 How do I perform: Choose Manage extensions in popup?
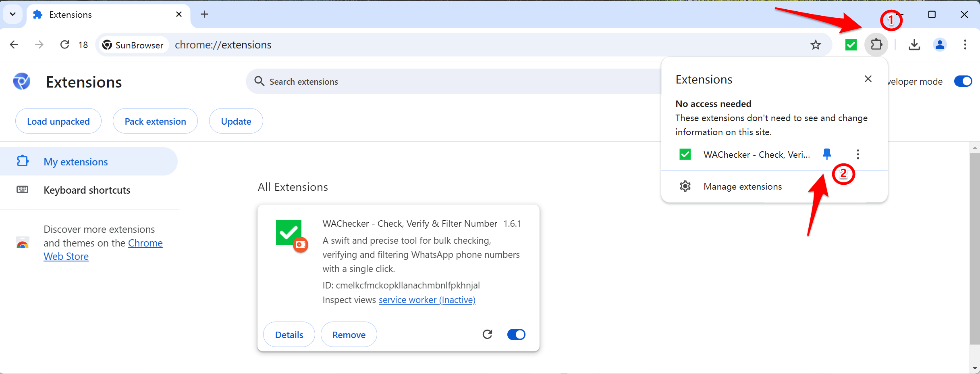742,186
